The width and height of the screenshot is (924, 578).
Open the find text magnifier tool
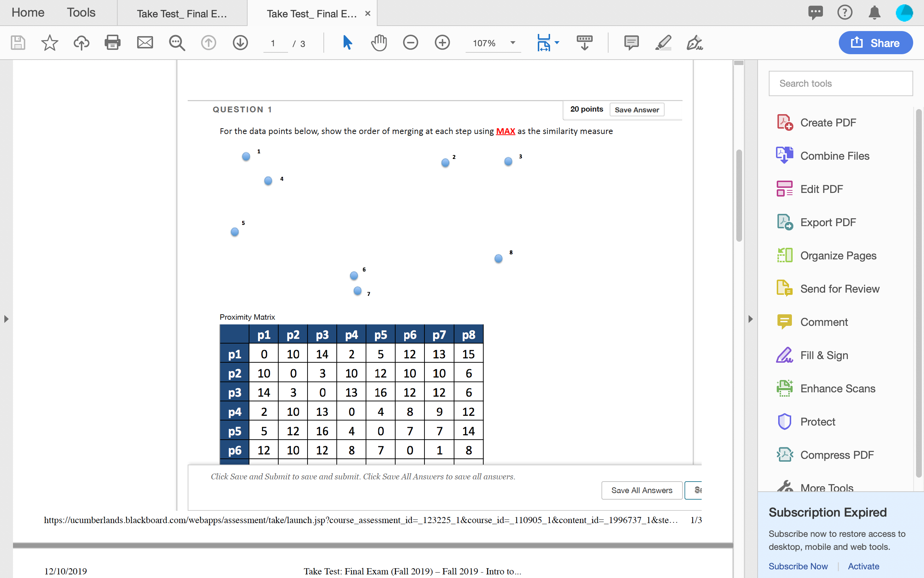point(177,43)
